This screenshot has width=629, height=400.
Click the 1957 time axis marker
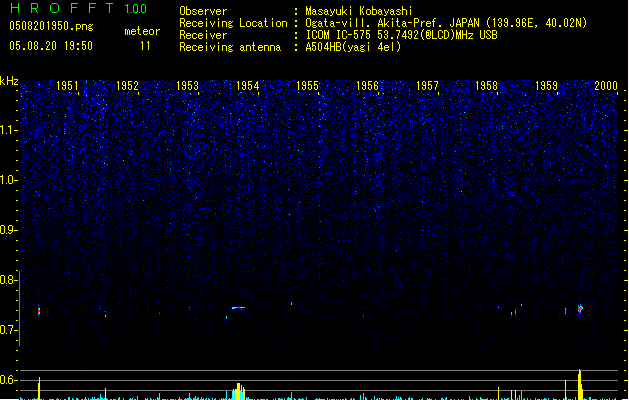(427, 86)
